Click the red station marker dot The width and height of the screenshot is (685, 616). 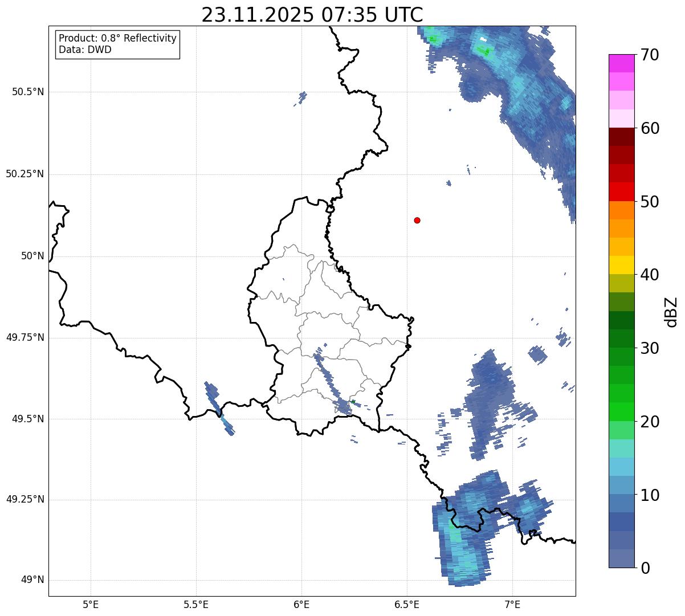(x=417, y=220)
